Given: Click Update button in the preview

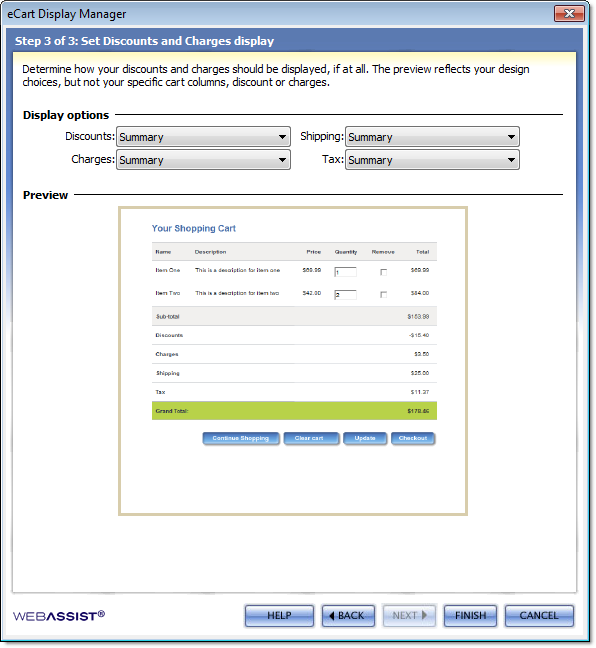Looking at the screenshot, I should coord(365,438).
